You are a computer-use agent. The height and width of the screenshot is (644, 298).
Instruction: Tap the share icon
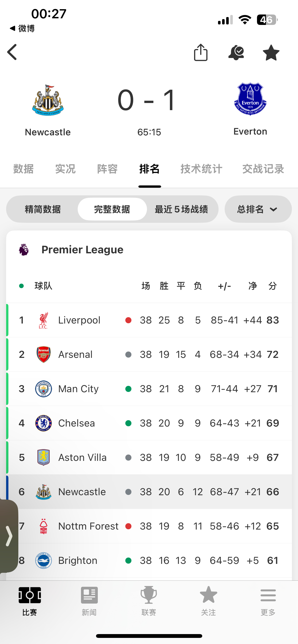[x=201, y=52]
